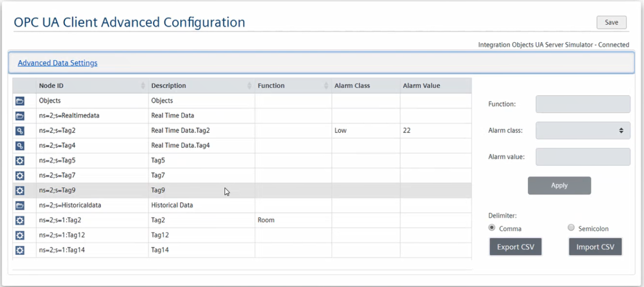Click the folder icon for ns=2;s=Realtimedata
The image size is (644, 287).
(20, 115)
